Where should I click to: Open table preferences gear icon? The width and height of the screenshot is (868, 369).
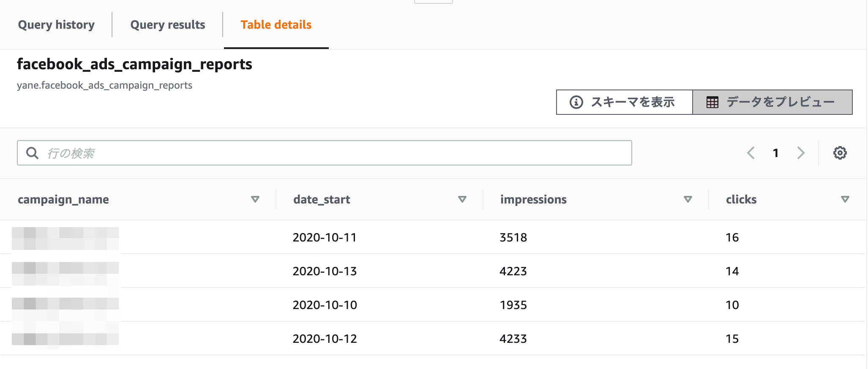click(x=840, y=153)
